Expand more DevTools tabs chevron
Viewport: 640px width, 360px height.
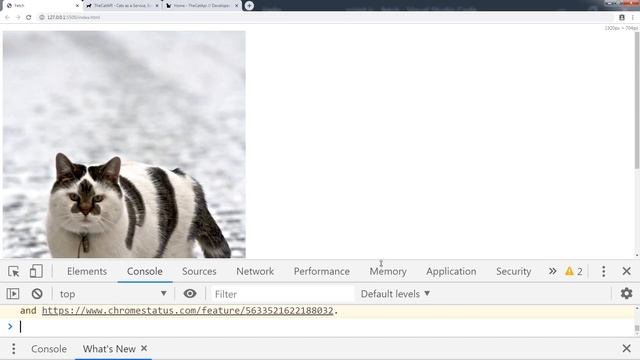point(552,271)
